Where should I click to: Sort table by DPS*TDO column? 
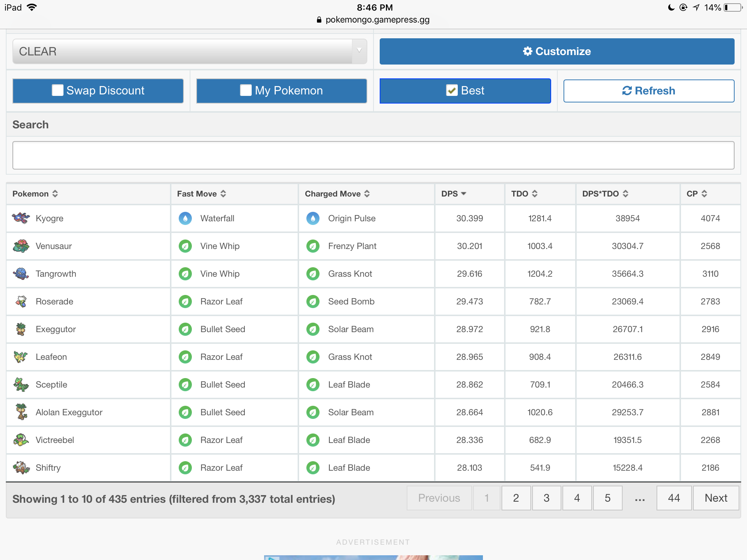click(x=627, y=194)
